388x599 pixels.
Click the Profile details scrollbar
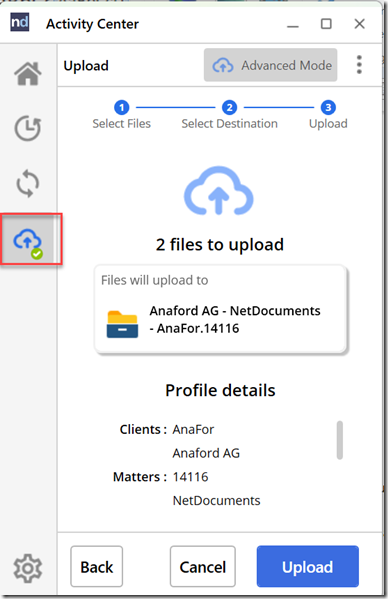pos(340,440)
